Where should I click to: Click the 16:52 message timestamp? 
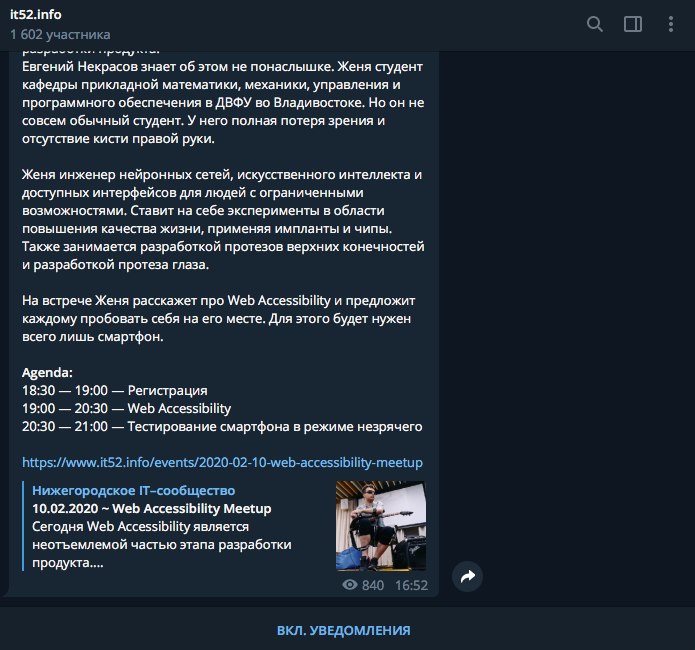click(411, 585)
